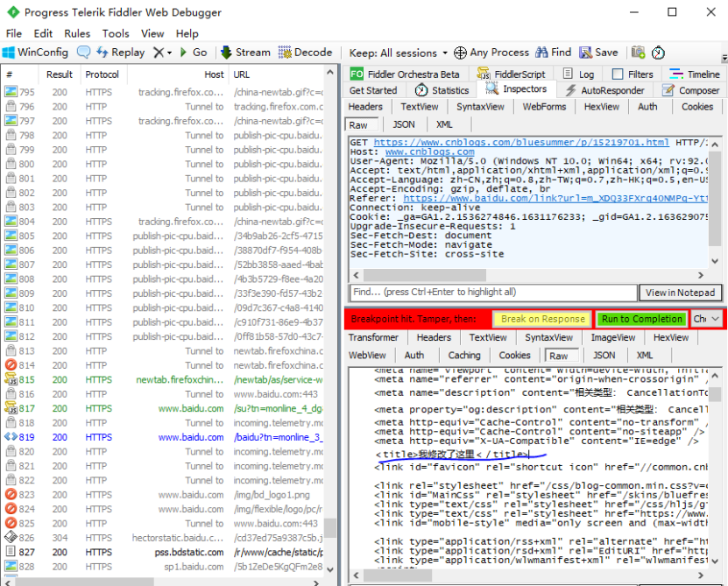Click the session list down scroll arrow
This screenshot has height=586, width=728.
[330, 569]
